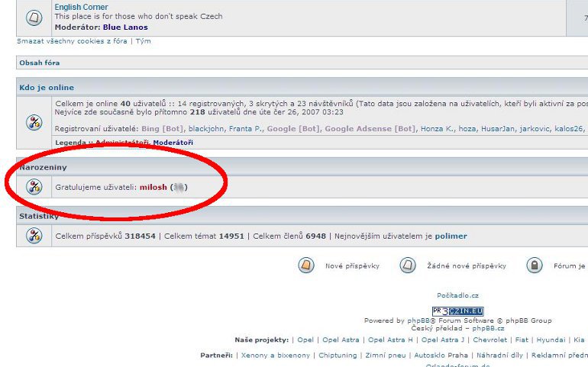Open the Chiptuning partner link
Screen dimensions: 588x367
click(338, 356)
